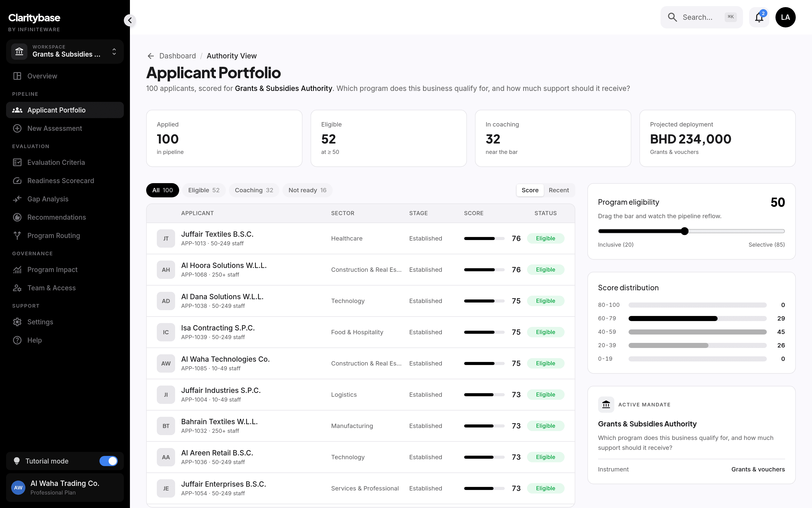This screenshot has height=508, width=812.
Task: Open the LA user avatar menu
Action: point(785,17)
